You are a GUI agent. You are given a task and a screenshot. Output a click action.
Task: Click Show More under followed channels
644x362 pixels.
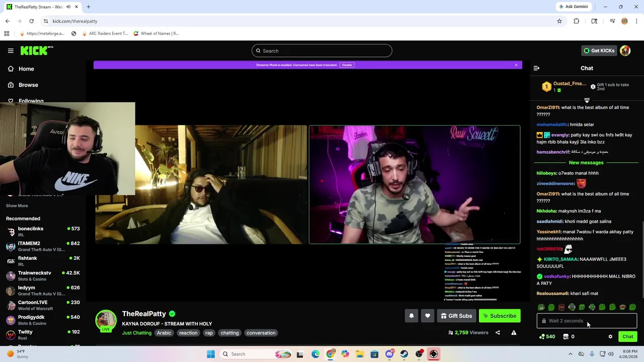pos(17,206)
